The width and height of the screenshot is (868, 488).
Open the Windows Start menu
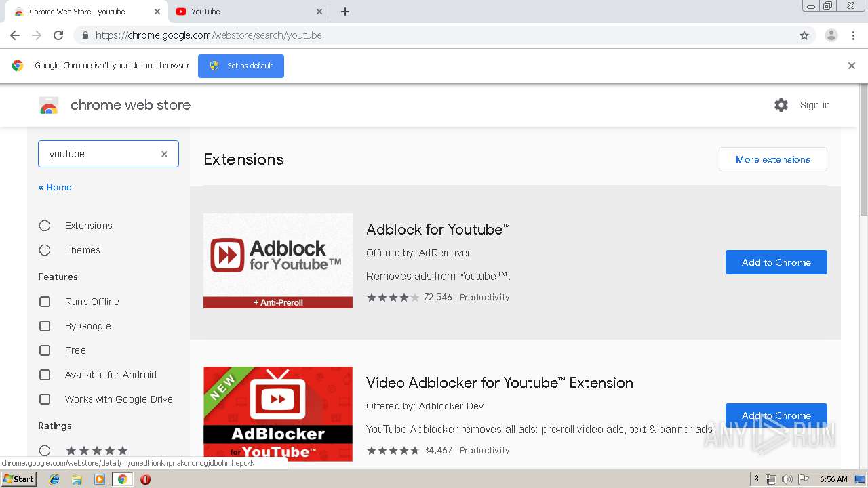point(18,479)
